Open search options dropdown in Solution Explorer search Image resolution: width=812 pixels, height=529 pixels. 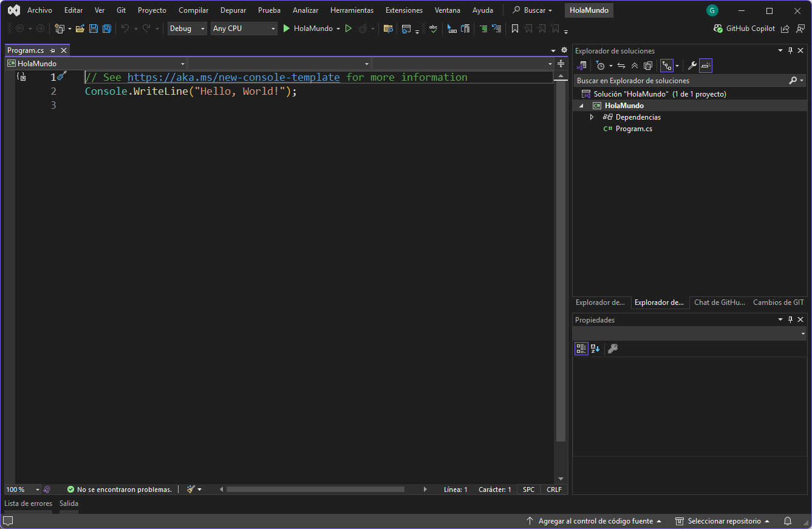pyautogui.click(x=802, y=81)
